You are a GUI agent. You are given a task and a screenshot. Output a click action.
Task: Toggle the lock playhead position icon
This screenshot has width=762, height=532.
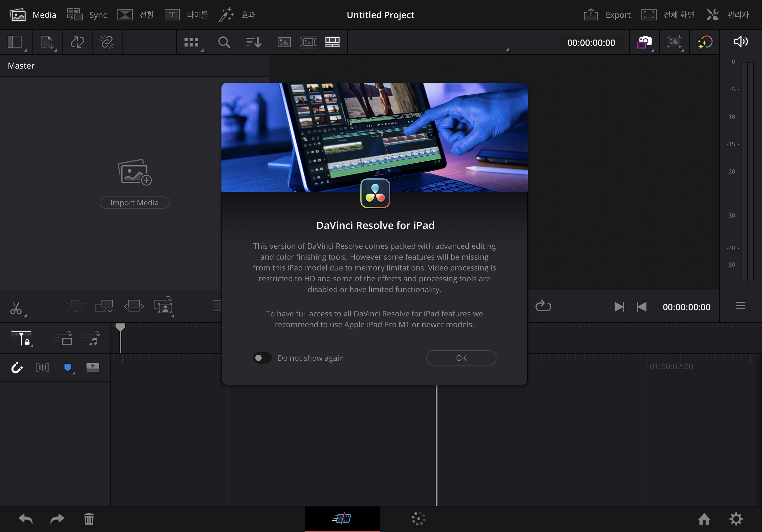[x=22, y=338]
